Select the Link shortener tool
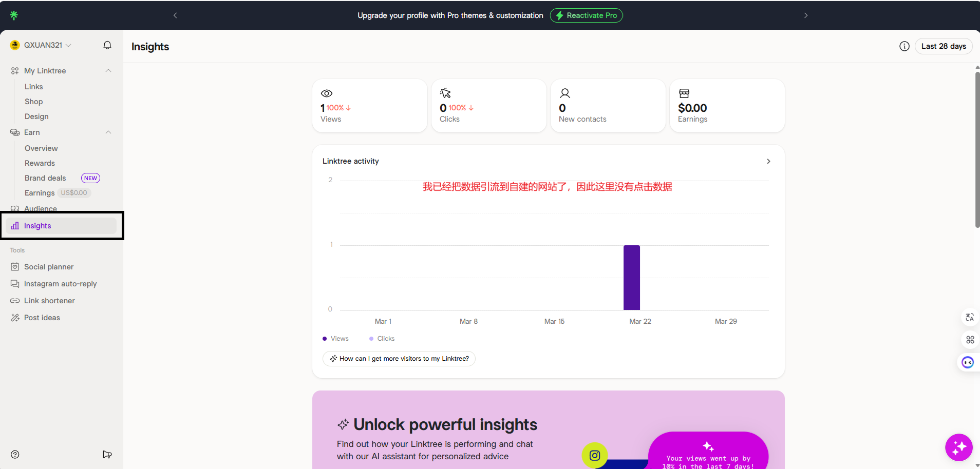This screenshot has width=980, height=469. [50, 300]
